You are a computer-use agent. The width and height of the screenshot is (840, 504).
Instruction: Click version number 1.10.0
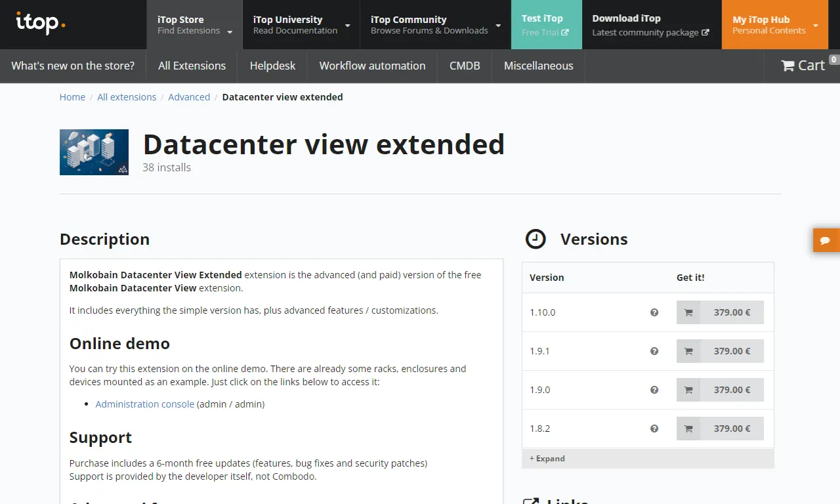coord(543,312)
